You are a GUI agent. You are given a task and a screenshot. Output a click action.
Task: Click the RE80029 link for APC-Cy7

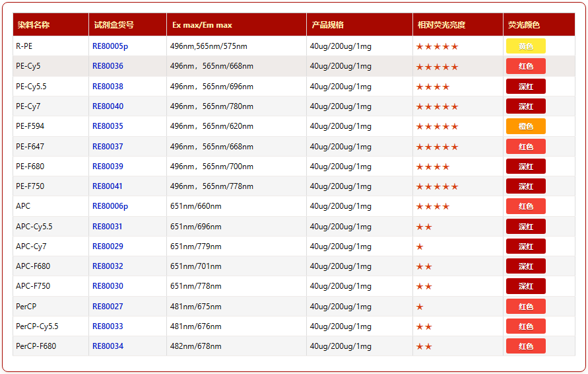click(x=108, y=246)
